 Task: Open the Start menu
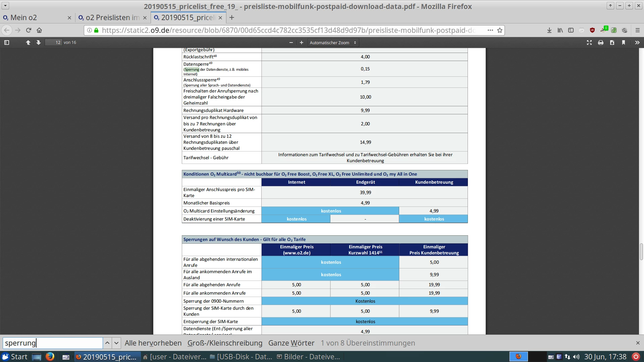pos(15,357)
